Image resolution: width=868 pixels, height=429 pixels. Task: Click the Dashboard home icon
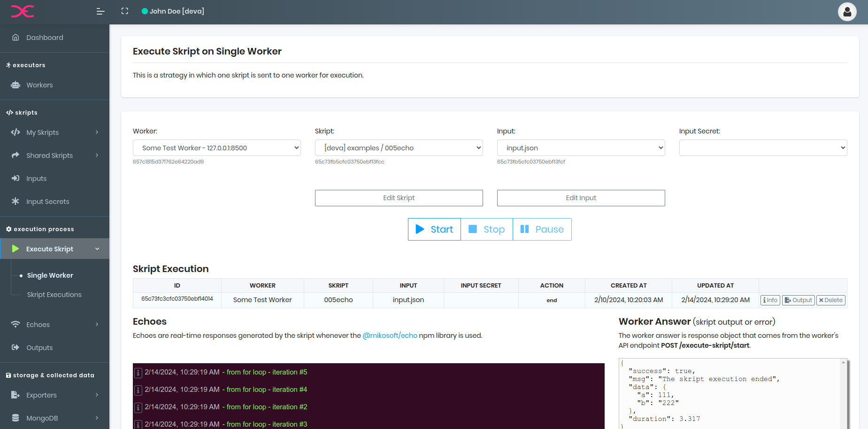pyautogui.click(x=15, y=37)
